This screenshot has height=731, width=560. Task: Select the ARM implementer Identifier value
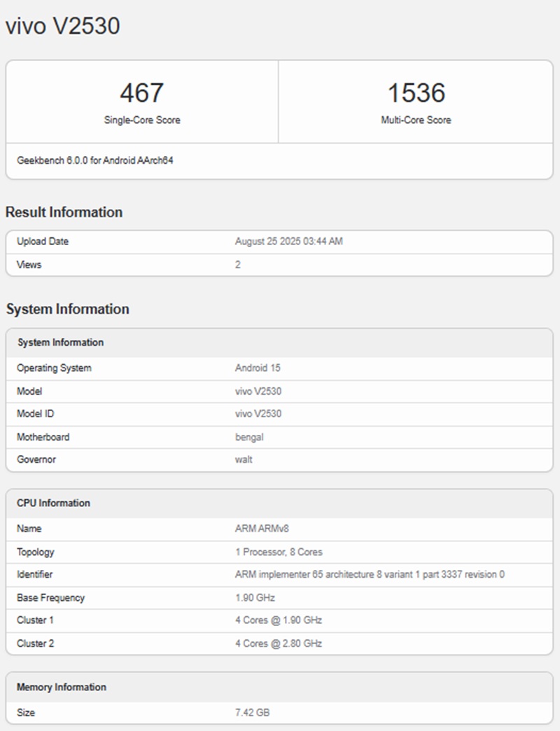tap(371, 575)
